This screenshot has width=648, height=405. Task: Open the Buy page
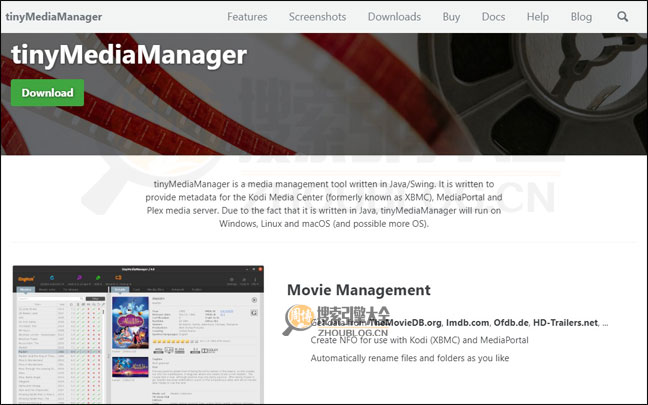(451, 17)
